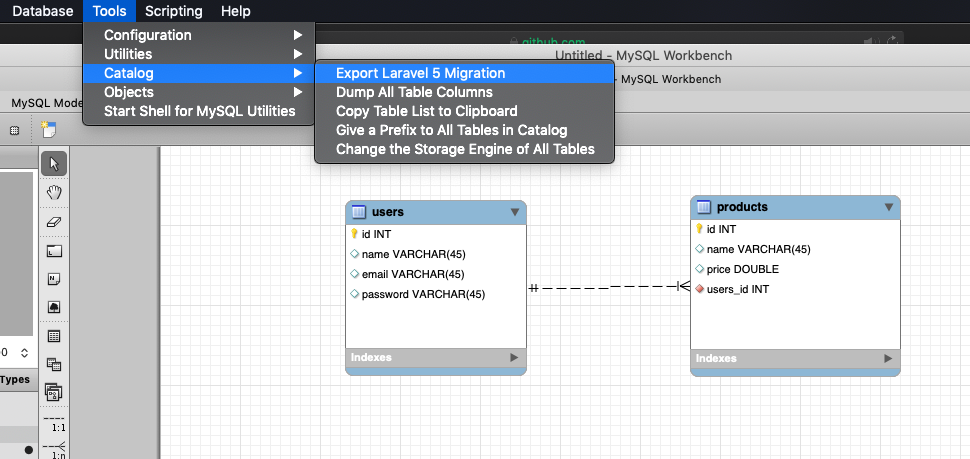970x459 pixels.
Task: Select the new table tool
Action: click(x=54, y=337)
